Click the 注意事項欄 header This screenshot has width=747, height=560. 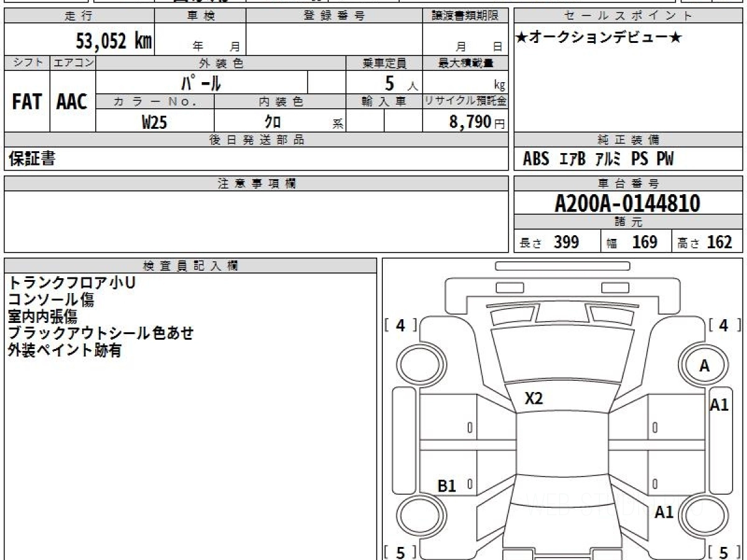click(256, 184)
